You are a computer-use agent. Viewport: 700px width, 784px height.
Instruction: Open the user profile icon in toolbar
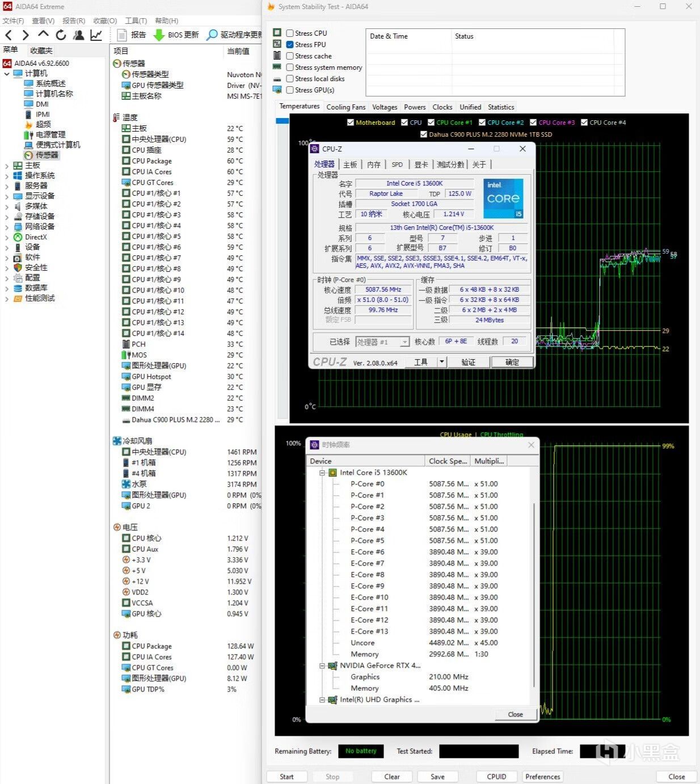pos(78,35)
